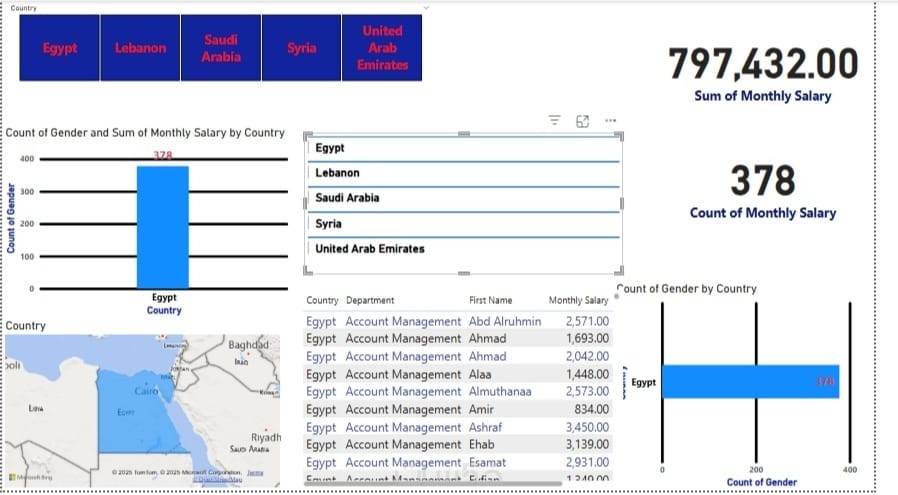Click the Microsoft Bing logo on map

click(x=31, y=477)
